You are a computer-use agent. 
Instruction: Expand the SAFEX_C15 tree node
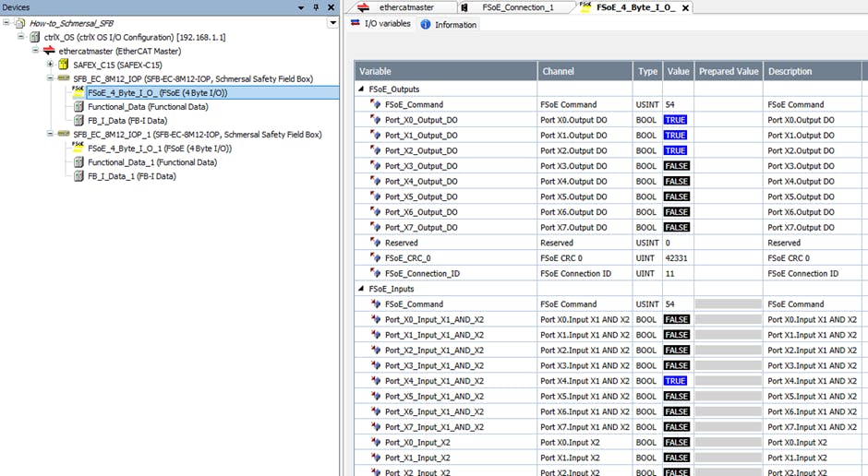tap(50, 65)
